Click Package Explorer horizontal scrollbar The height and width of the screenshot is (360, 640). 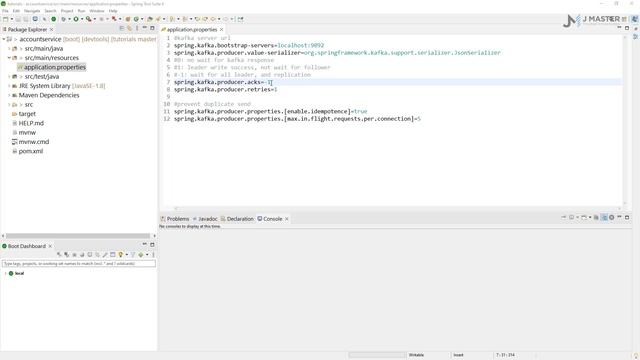point(78,236)
